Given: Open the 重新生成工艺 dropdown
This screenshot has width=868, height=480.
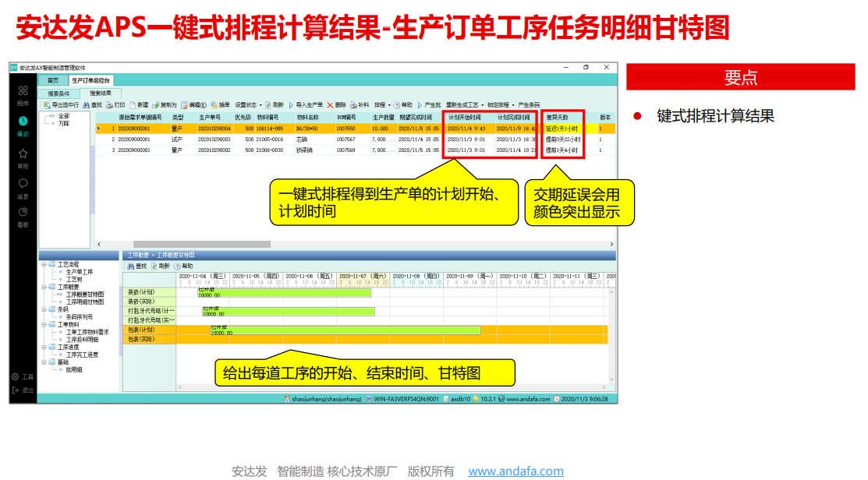Looking at the screenshot, I should click(x=465, y=105).
